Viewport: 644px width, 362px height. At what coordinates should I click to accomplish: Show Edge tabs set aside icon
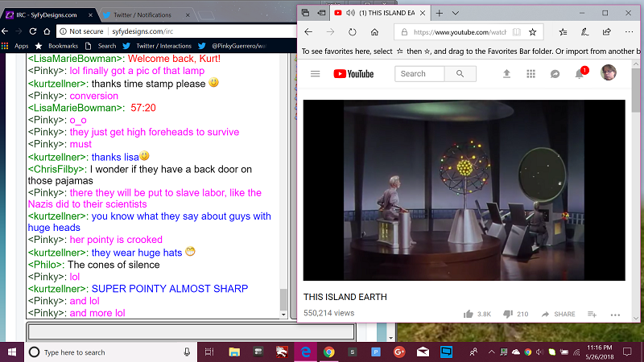click(x=305, y=13)
